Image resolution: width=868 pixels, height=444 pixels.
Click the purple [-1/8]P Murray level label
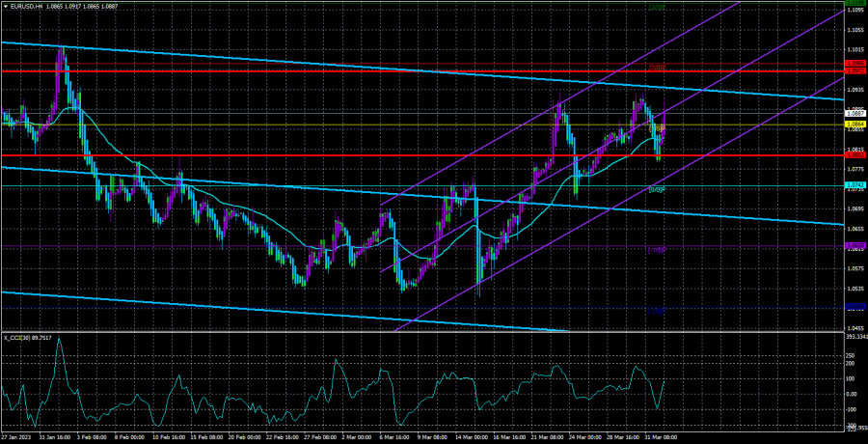(x=657, y=250)
